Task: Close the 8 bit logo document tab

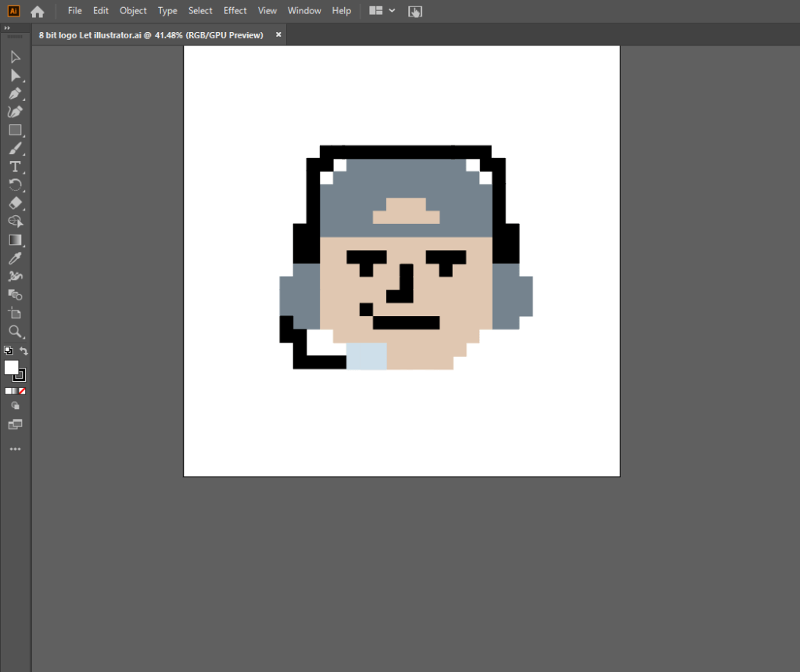Action: [x=278, y=35]
